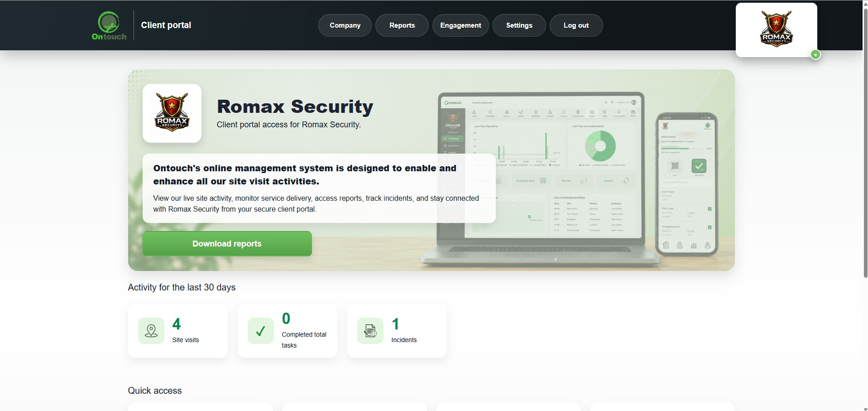868x411 pixels.
Task: Open the Site visits activity card
Action: (x=178, y=331)
